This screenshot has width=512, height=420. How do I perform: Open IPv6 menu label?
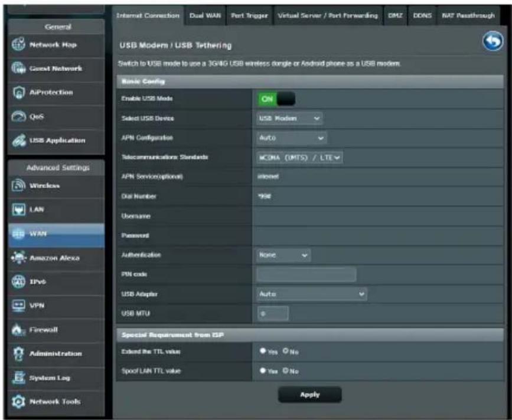coord(38,282)
